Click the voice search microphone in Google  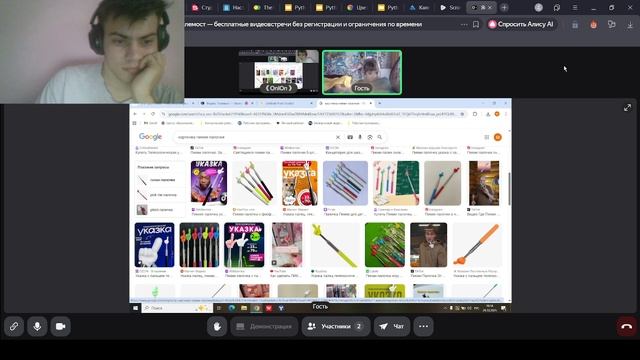(360, 137)
